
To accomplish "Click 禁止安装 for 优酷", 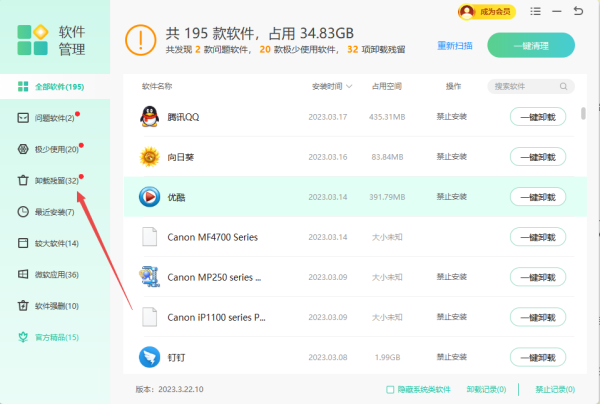I will point(452,197).
